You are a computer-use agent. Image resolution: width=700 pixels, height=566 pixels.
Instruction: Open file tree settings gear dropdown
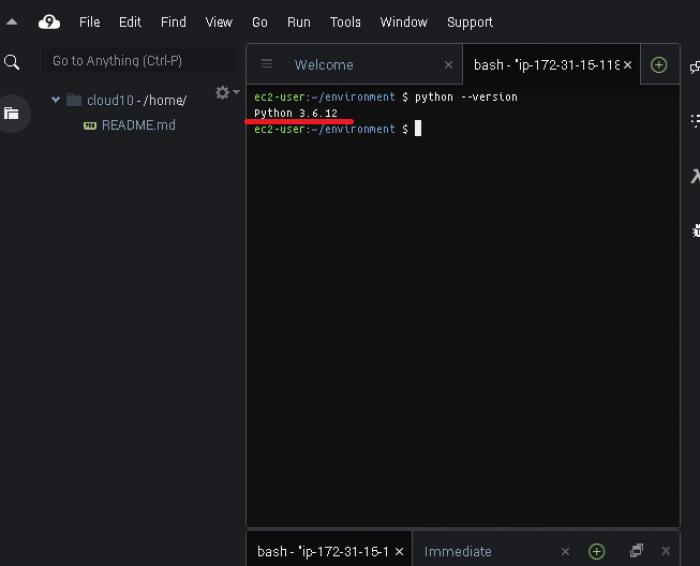226,93
